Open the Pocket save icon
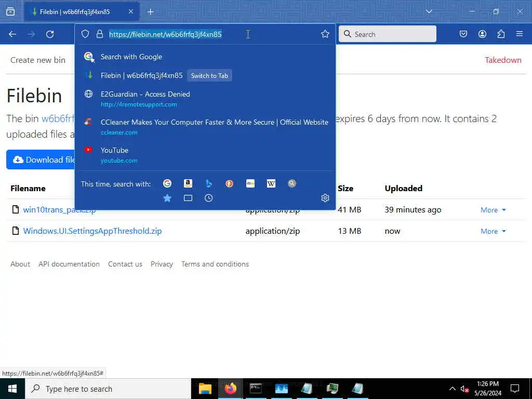 point(463,34)
